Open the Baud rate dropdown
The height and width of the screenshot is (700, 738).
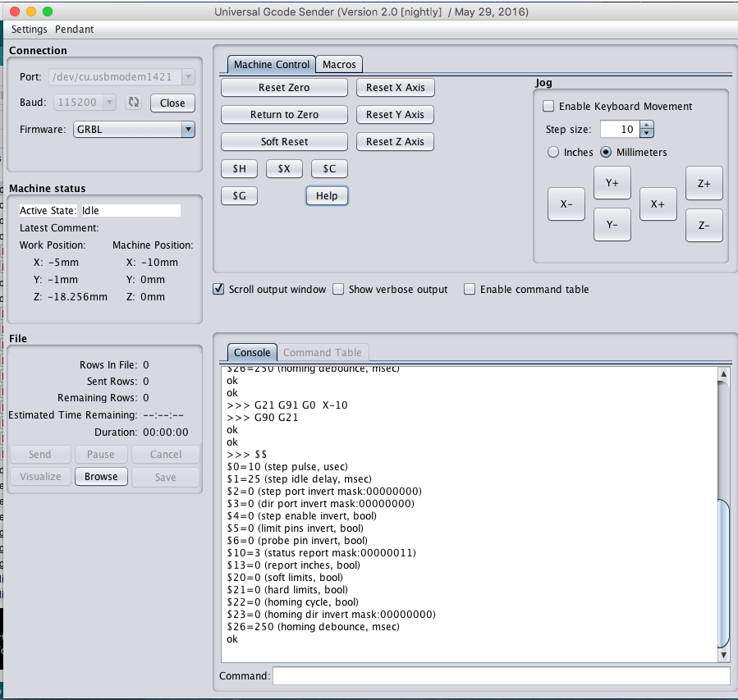tap(109, 102)
